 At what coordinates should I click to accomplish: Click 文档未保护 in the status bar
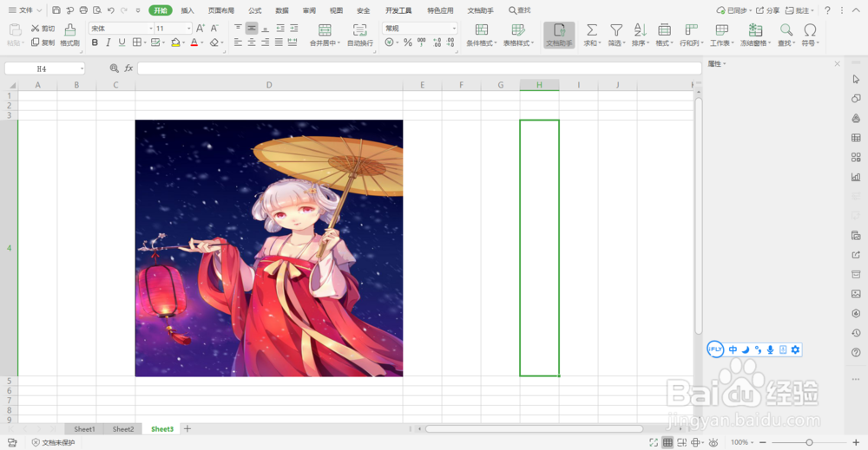point(53,443)
